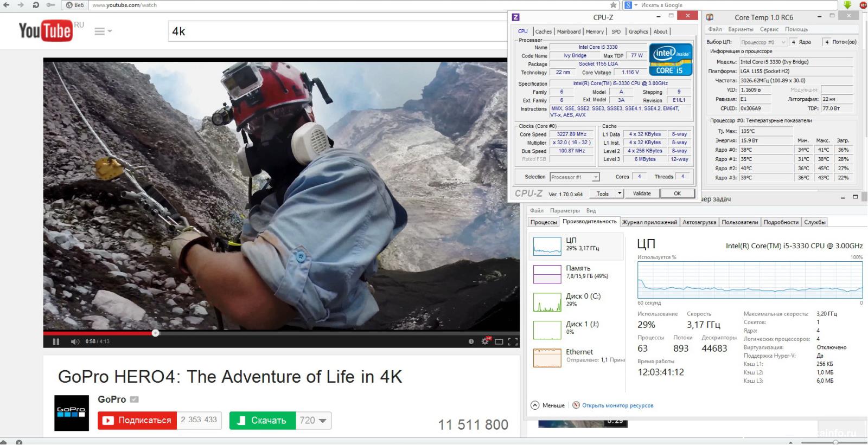Image resolution: width=868 pixels, height=445 pixels.
Task: Open the Процессы tab in Task Manager
Action: coord(544,222)
